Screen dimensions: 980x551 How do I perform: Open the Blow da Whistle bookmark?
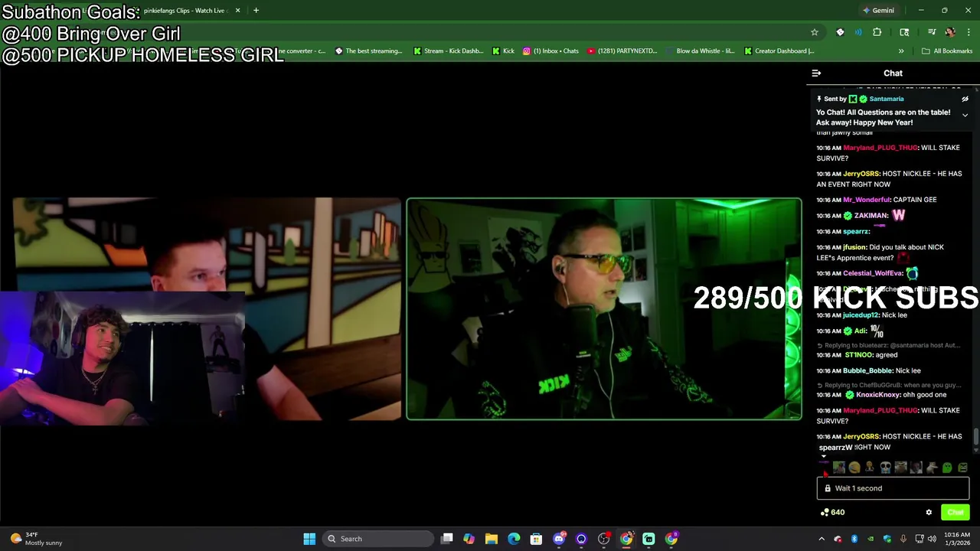pyautogui.click(x=700, y=51)
